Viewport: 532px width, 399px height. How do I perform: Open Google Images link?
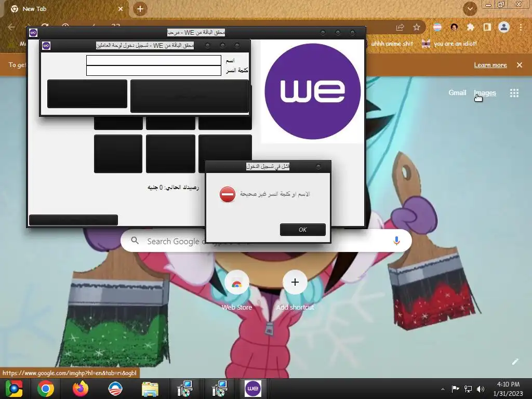pyautogui.click(x=485, y=92)
